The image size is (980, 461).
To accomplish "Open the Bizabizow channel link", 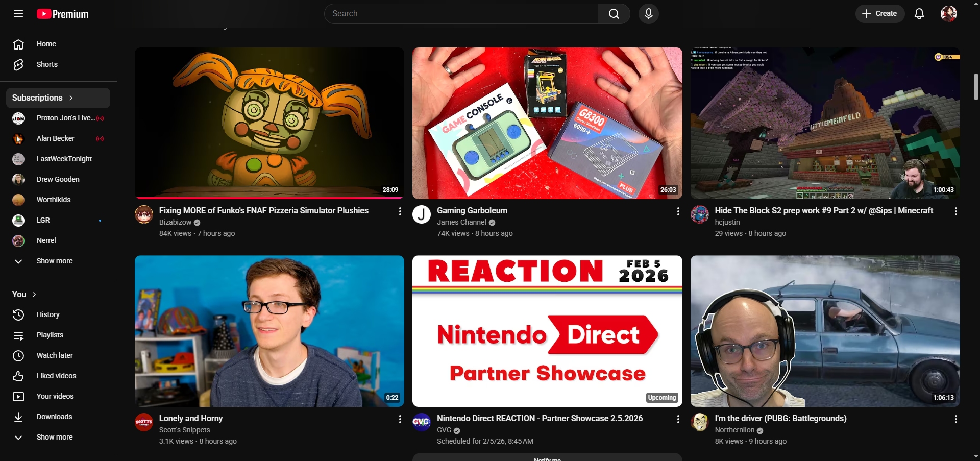I will pyautogui.click(x=175, y=222).
